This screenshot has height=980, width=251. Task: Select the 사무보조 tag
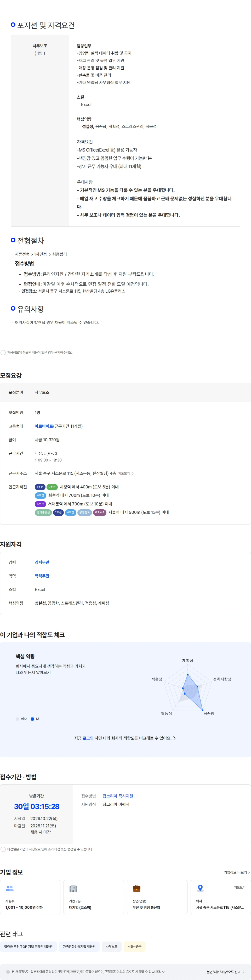click(x=112, y=946)
